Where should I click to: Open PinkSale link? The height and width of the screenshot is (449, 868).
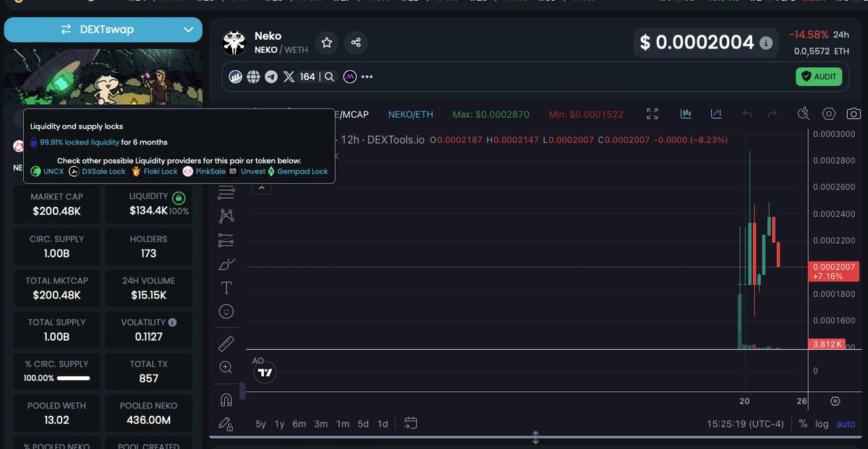(x=205, y=171)
